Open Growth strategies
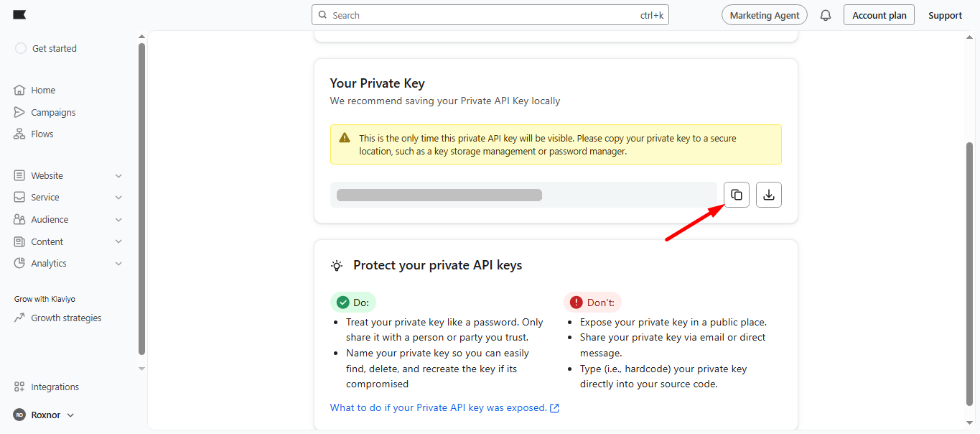This screenshot has height=434, width=980. pos(65,318)
